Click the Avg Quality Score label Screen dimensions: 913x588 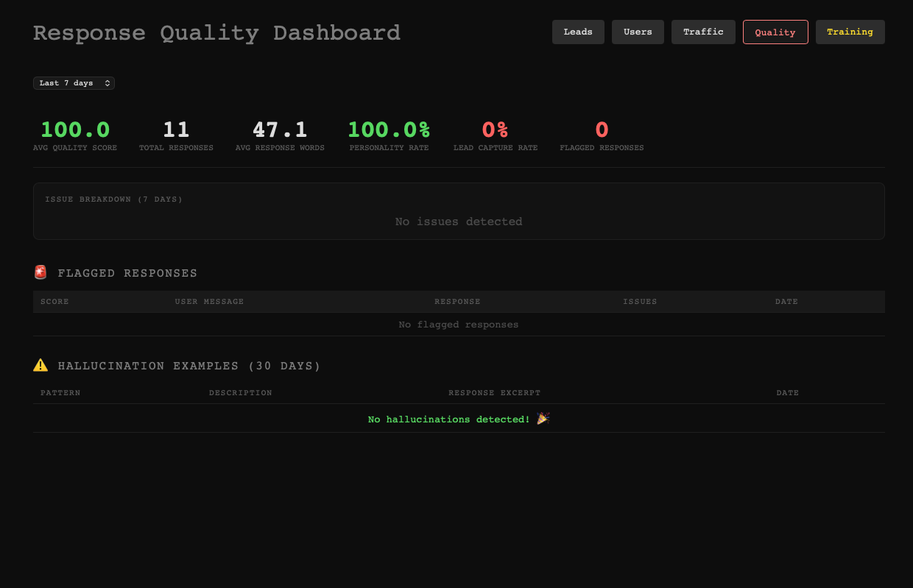[x=75, y=148]
